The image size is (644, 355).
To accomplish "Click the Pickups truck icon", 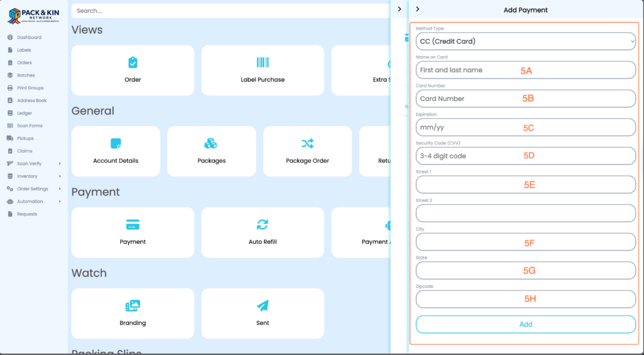I will point(10,138).
